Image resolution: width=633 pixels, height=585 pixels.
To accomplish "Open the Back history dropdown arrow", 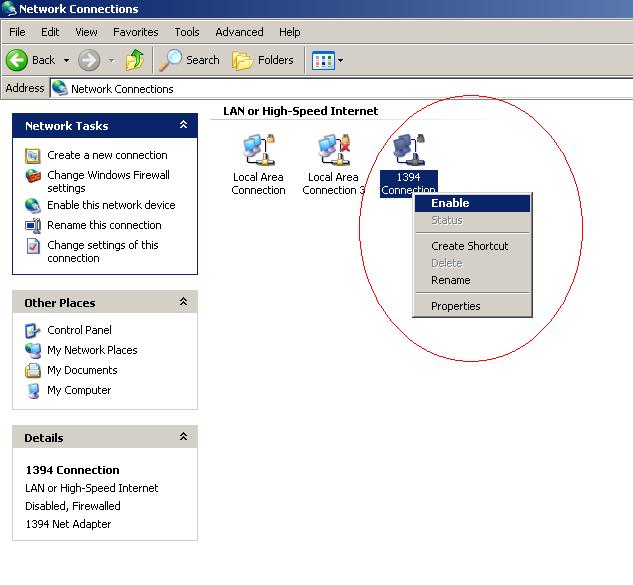I will coord(67,61).
